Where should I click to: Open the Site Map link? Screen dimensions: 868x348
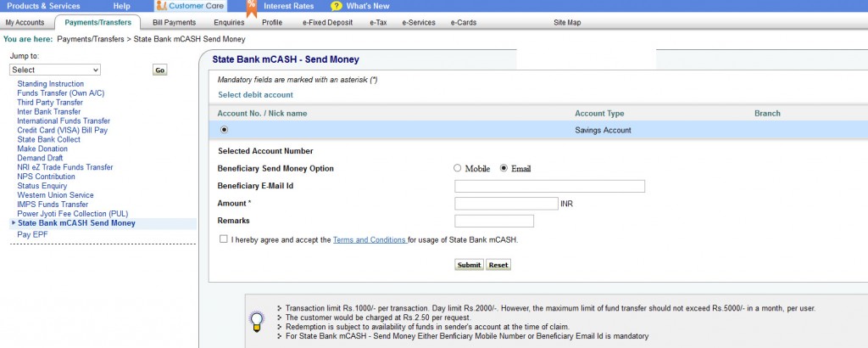click(567, 23)
